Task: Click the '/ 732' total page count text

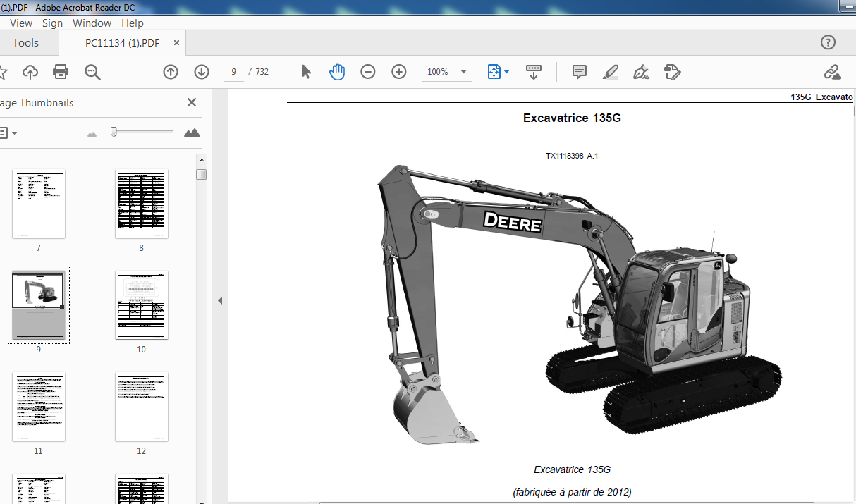Action: 258,72
